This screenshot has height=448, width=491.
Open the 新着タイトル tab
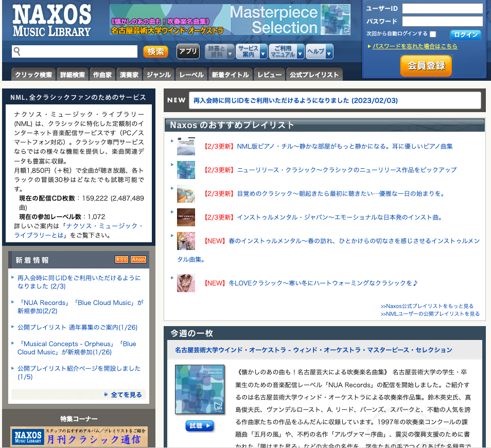231,75
